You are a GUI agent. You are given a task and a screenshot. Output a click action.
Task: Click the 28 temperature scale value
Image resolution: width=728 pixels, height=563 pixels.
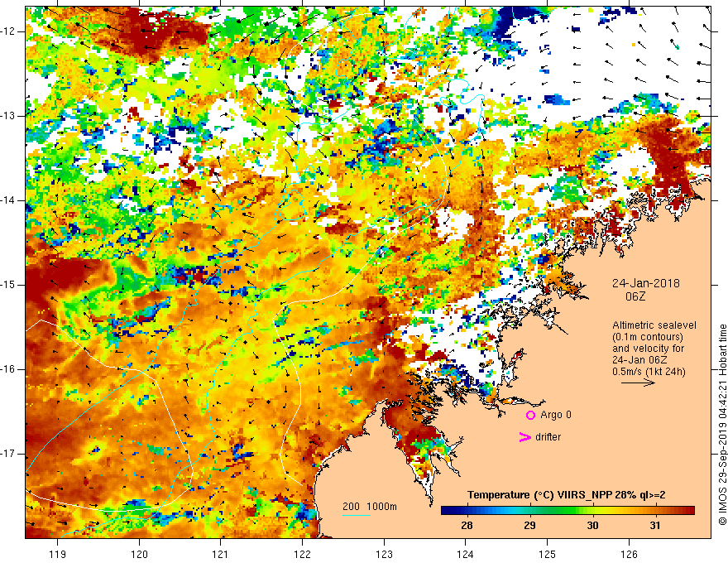tap(467, 526)
